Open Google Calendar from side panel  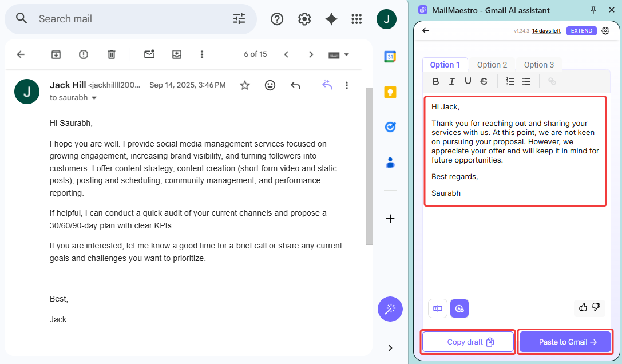(390, 57)
